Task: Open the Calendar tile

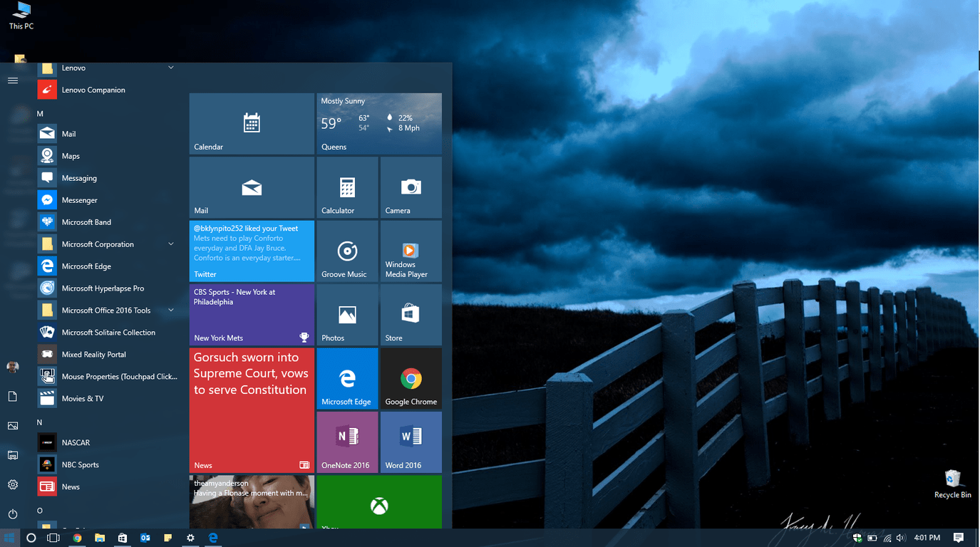Action: tap(252, 123)
